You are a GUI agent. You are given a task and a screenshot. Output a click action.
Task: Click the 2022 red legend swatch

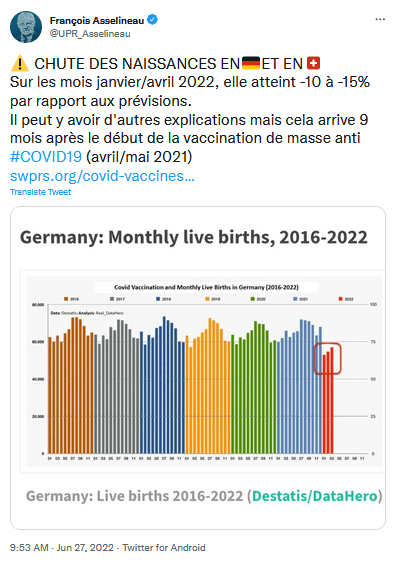click(340, 299)
